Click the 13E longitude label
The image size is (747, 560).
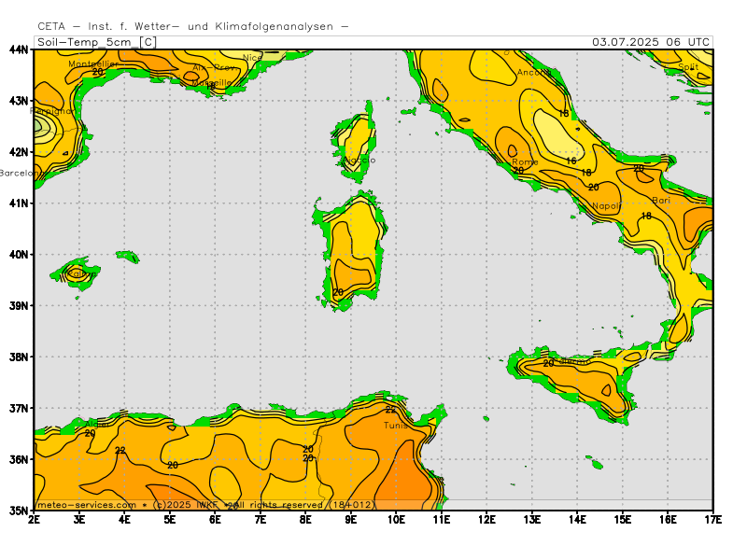(531, 519)
